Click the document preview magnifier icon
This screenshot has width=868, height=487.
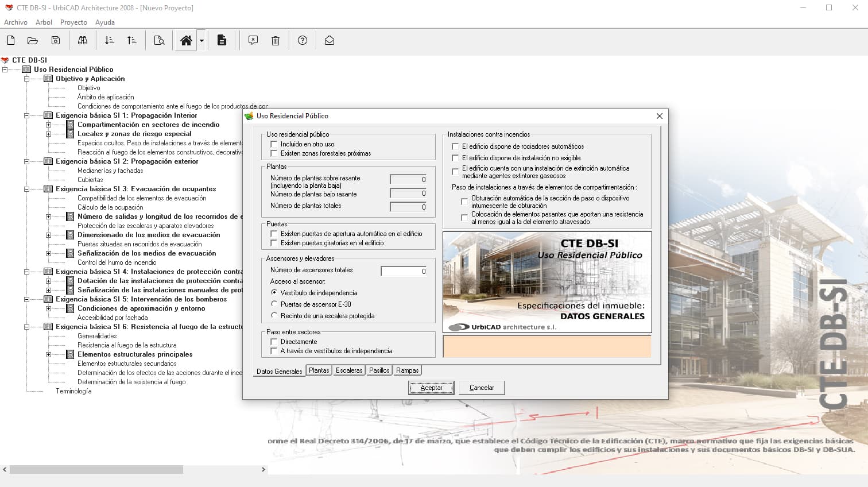[x=159, y=40]
